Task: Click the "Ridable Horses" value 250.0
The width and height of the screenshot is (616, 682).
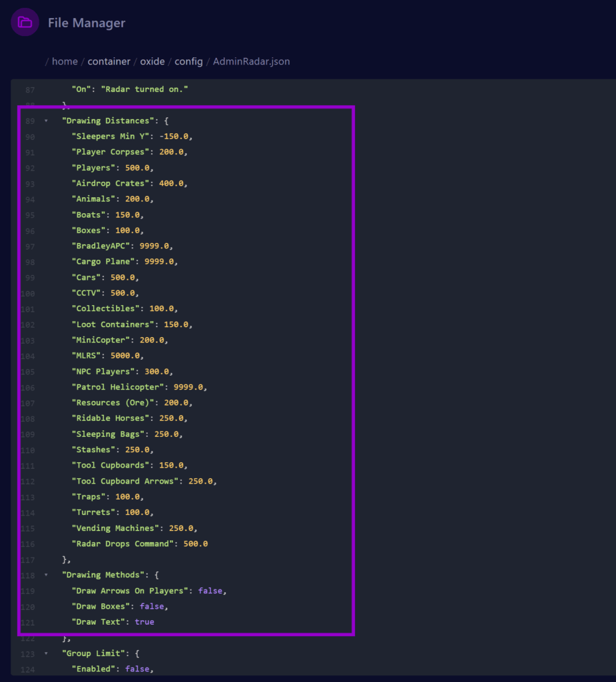Action: pyautogui.click(x=171, y=418)
